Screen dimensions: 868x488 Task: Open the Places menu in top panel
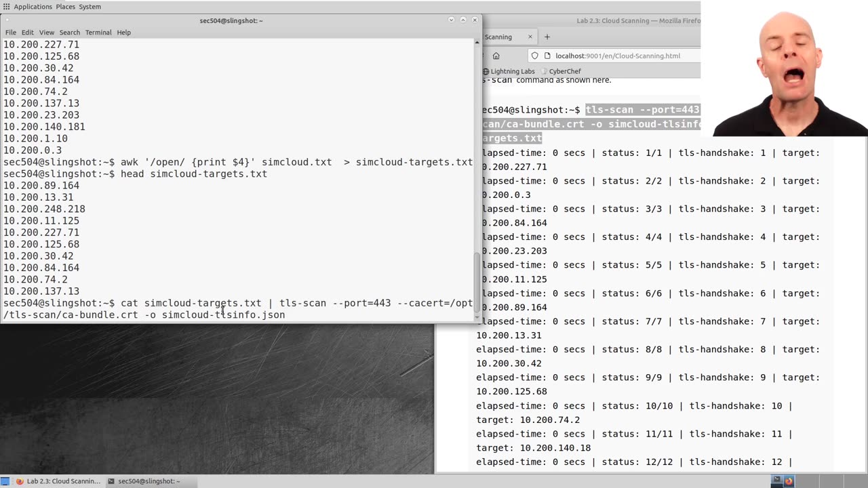click(66, 7)
